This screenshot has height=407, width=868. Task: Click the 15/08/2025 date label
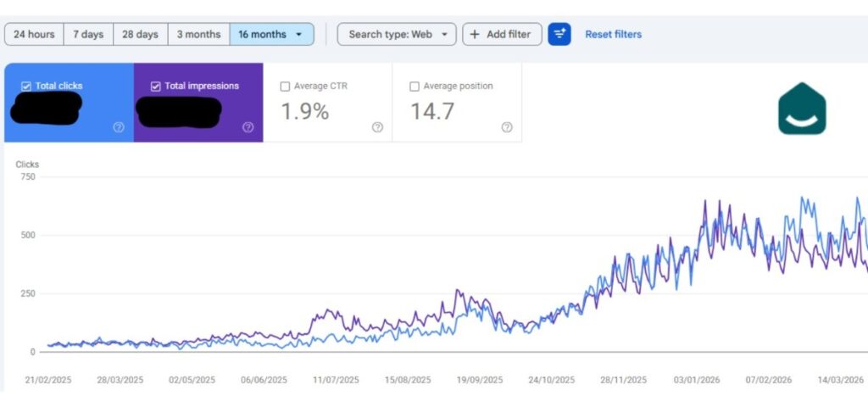(408, 381)
